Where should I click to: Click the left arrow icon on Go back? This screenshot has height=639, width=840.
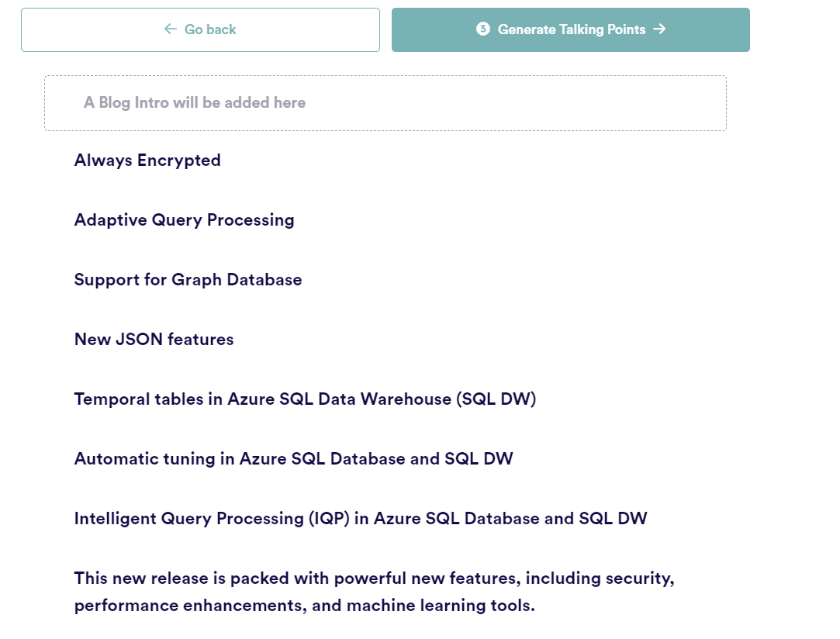[171, 29]
